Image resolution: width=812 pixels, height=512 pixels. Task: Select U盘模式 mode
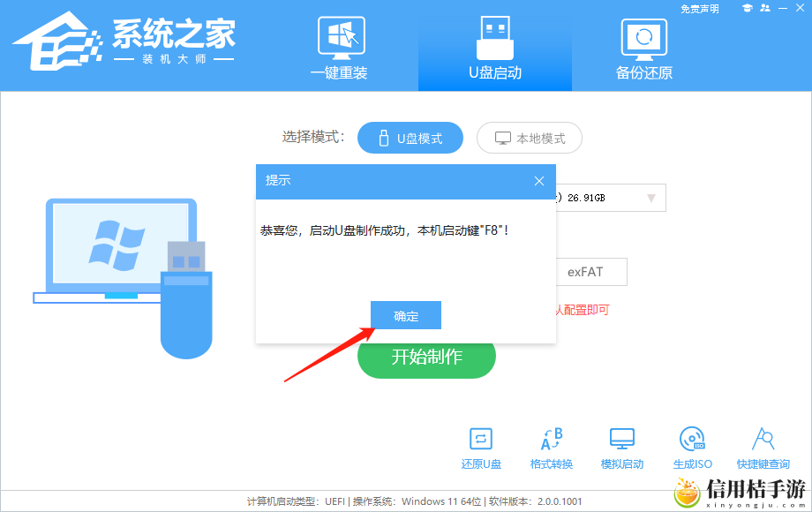410,138
